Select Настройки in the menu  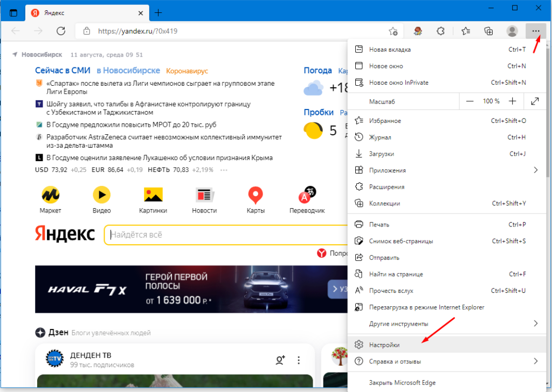pos(384,345)
